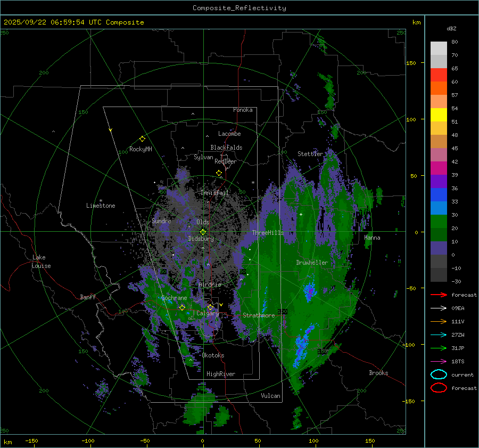The width and height of the screenshot is (479, 448).
Task: Click the orange 111V arrow legend icon
Action: coord(439,321)
